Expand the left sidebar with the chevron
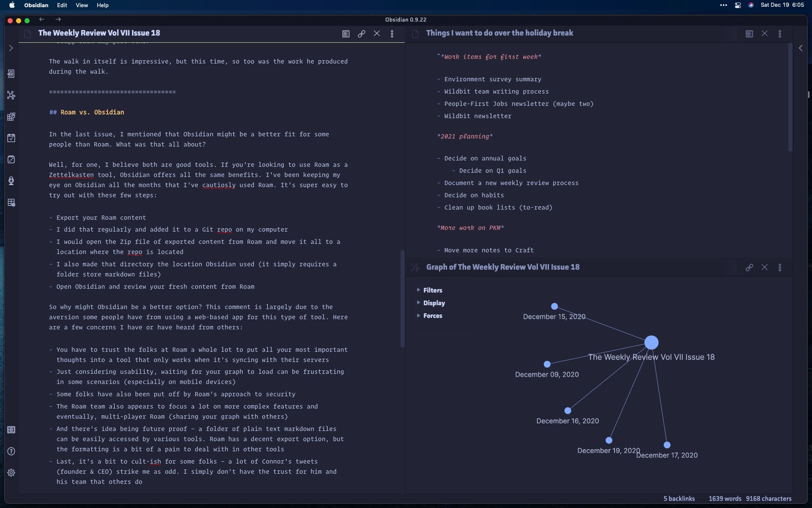The width and height of the screenshot is (812, 508). [11, 48]
